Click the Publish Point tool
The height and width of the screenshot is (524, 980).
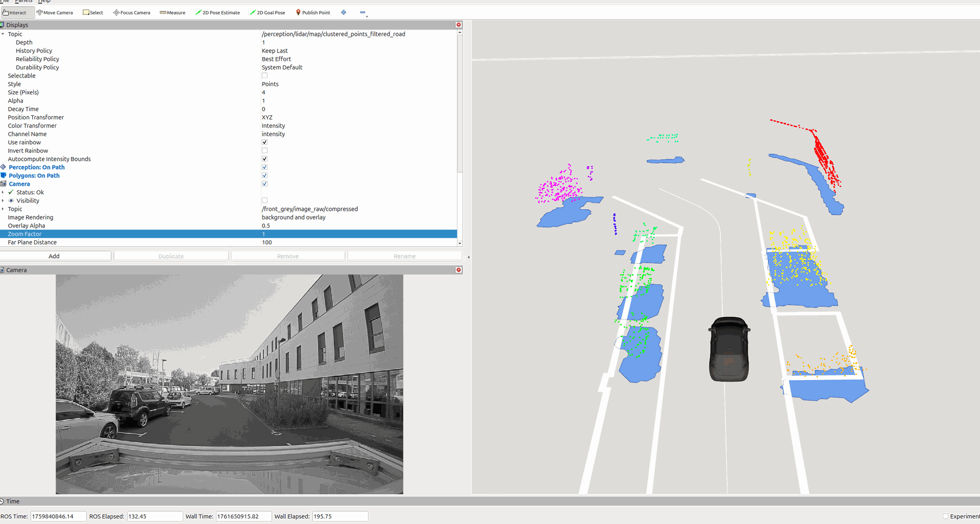pos(313,13)
